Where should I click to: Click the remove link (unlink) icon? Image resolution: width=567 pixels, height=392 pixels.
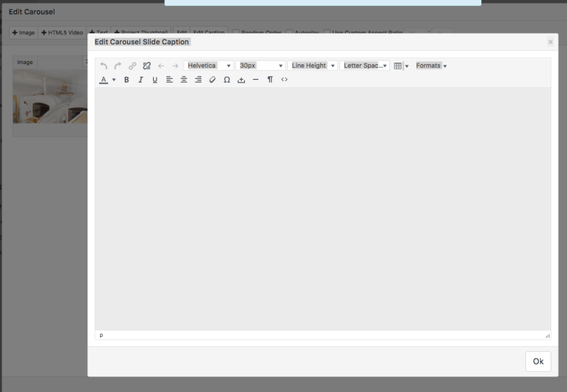146,66
